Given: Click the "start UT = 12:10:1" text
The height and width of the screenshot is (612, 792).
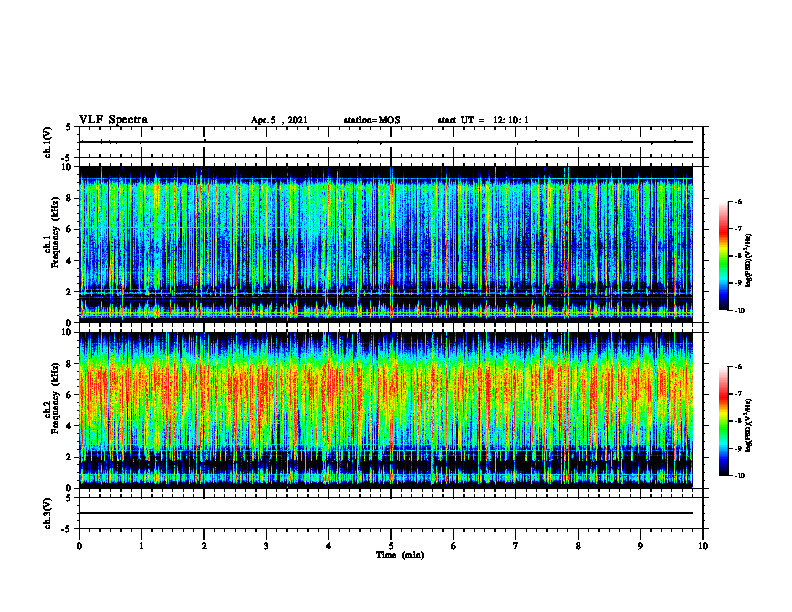Looking at the screenshot, I should pos(483,120).
